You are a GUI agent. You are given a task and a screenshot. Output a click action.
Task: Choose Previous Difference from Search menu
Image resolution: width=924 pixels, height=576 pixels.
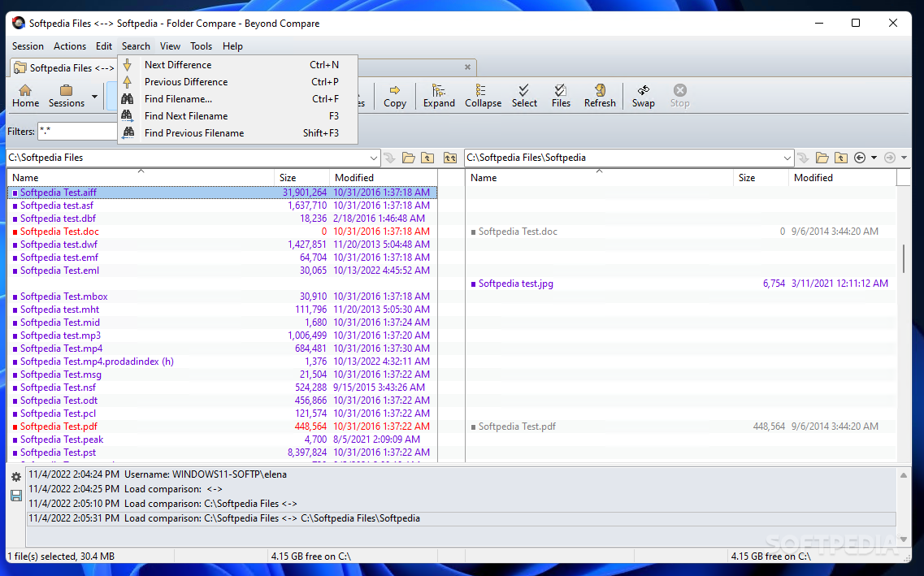point(237,82)
